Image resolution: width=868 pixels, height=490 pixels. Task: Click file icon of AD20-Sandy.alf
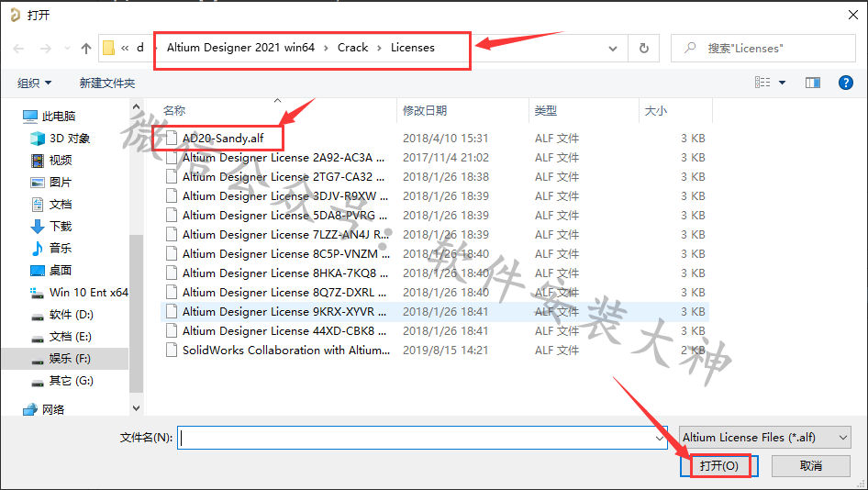pos(172,139)
